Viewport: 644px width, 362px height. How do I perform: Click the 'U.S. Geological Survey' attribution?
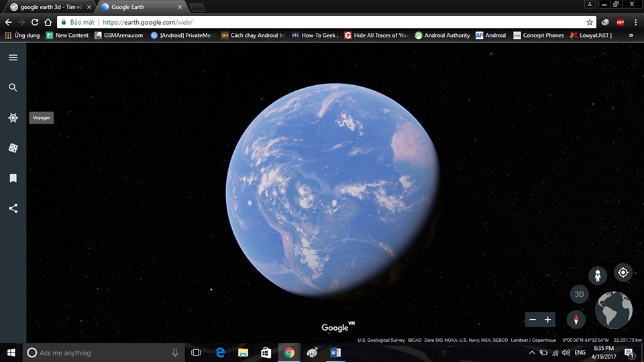pyautogui.click(x=381, y=340)
